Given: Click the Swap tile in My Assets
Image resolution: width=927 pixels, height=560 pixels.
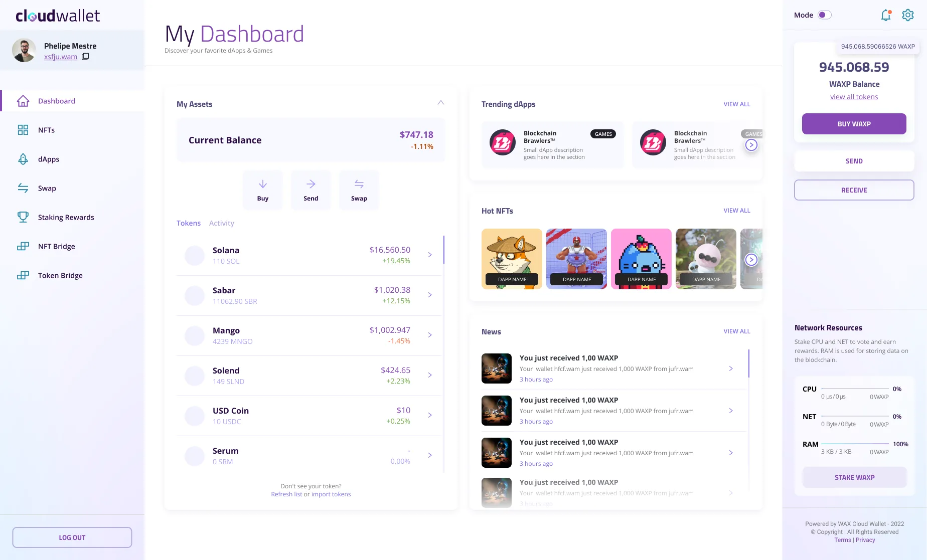Looking at the screenshot, I should [x=359, y=190].
